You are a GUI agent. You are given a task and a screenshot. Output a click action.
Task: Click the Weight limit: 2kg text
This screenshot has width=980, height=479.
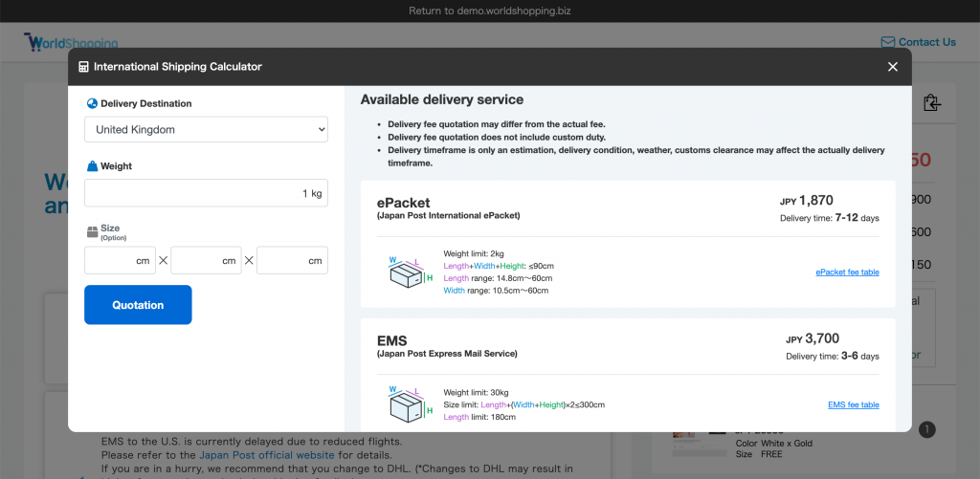click(474, 253)
